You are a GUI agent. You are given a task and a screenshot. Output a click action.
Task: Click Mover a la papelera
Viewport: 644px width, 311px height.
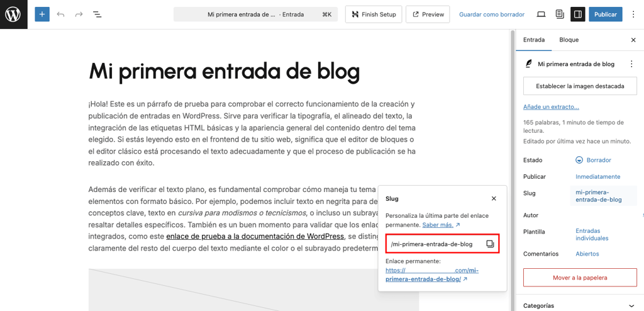tap(580, 278)
